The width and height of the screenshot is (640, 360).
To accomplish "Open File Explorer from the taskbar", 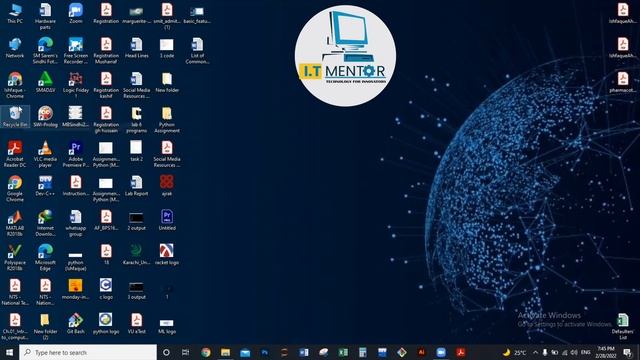I will pos(225,352).
